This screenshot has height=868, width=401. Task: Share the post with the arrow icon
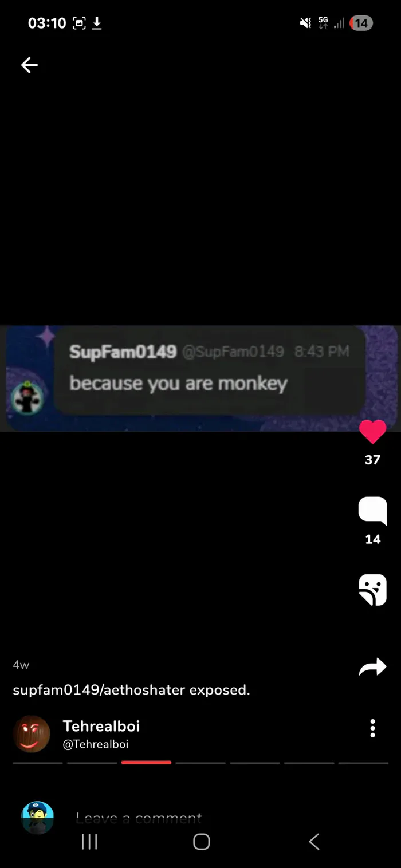coord(372,667)
